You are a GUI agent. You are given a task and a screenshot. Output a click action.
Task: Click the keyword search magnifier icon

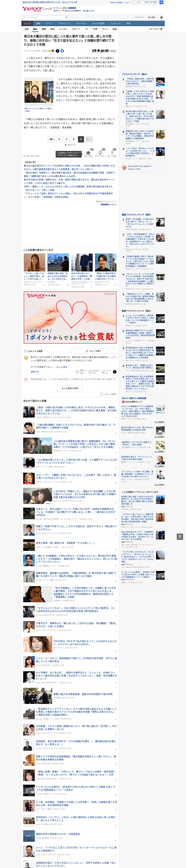(x=66, y=18)
